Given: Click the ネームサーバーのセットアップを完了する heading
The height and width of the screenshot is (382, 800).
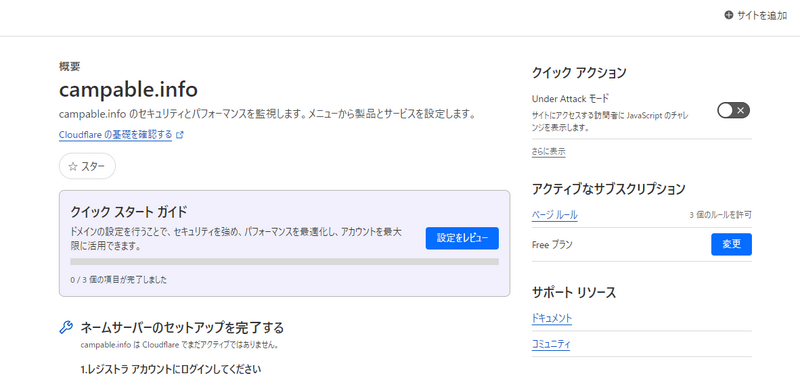Looking at the screenshot, I should pos(182,327).
